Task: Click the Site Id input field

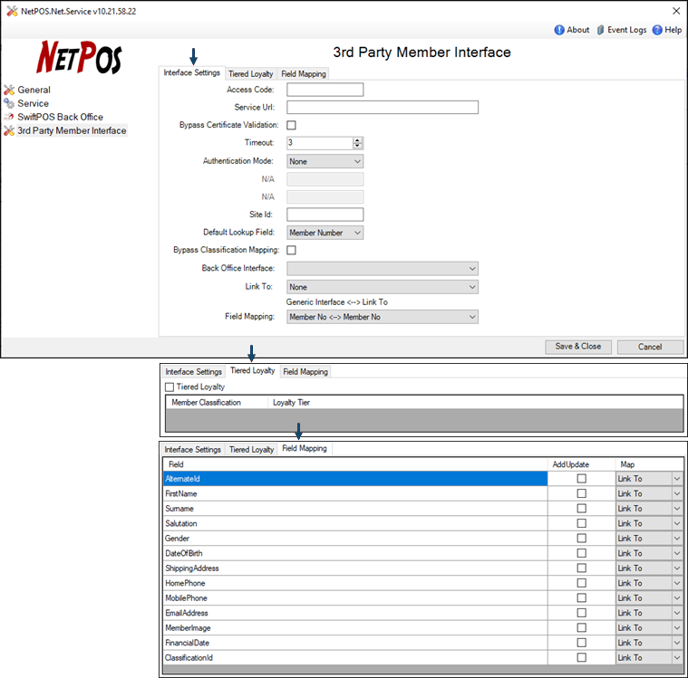Action: [325, 215]
